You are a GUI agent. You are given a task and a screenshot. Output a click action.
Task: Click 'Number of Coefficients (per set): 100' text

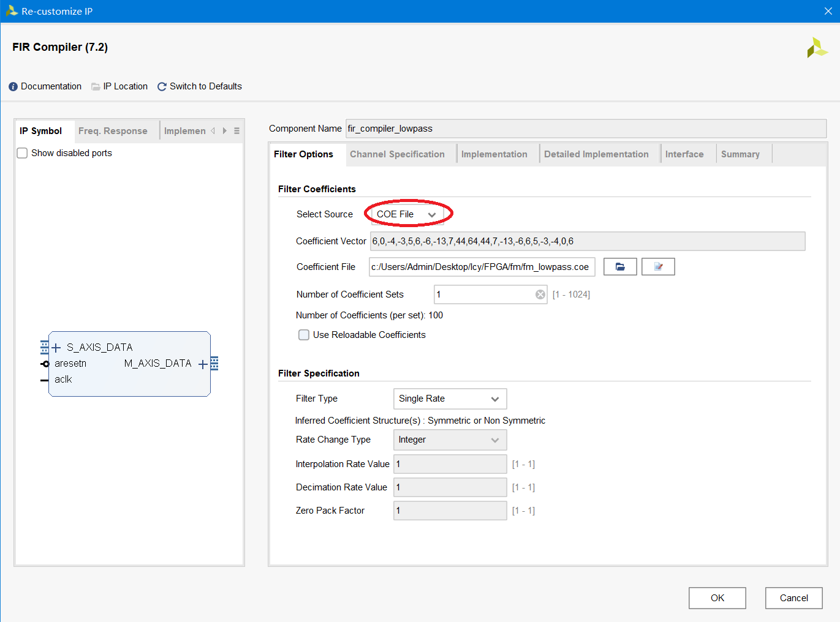369,315
